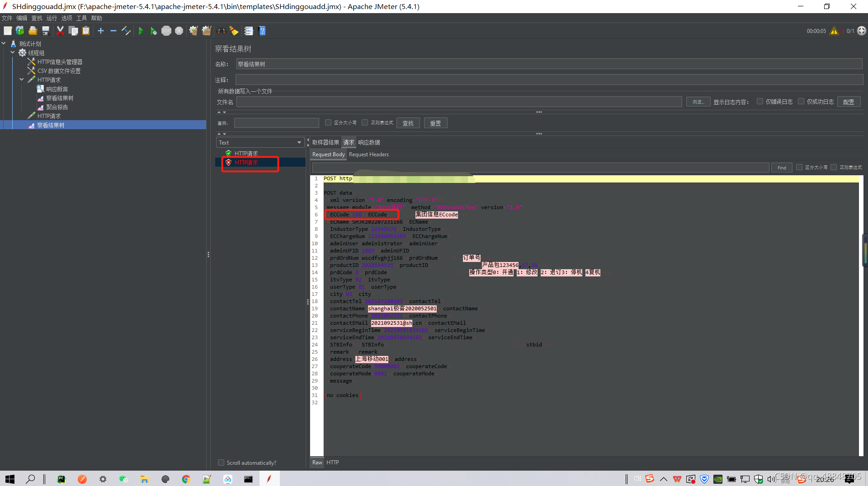This screenshot has width=868, height=486.
Task: Click the Shutdown test icon
Action: coord(179,31)
